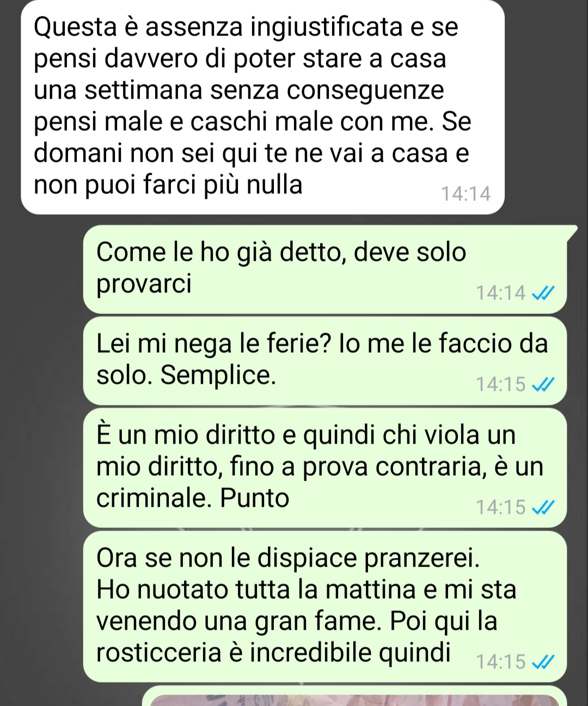The image size is (588, 706).
Task: Click the 14:14 timestamp next to "provarci"
Action: tap(501, 293)
